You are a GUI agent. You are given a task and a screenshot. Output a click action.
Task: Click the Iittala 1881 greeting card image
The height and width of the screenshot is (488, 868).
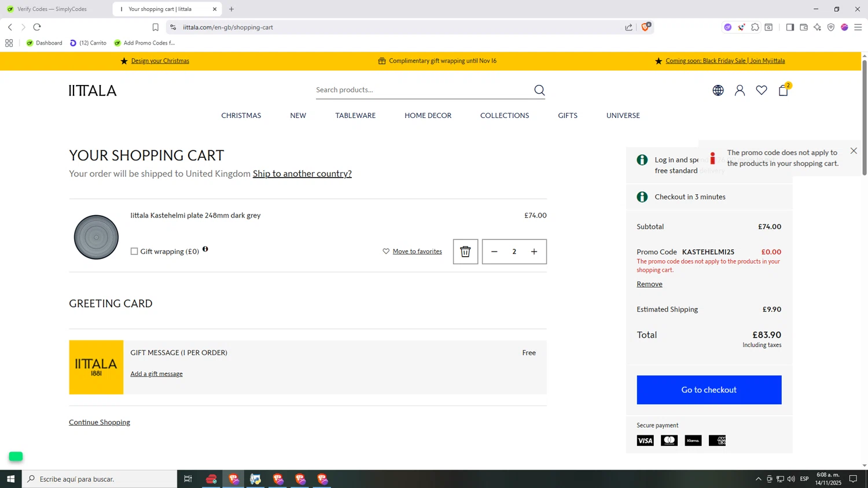click(x=96, y=367)
